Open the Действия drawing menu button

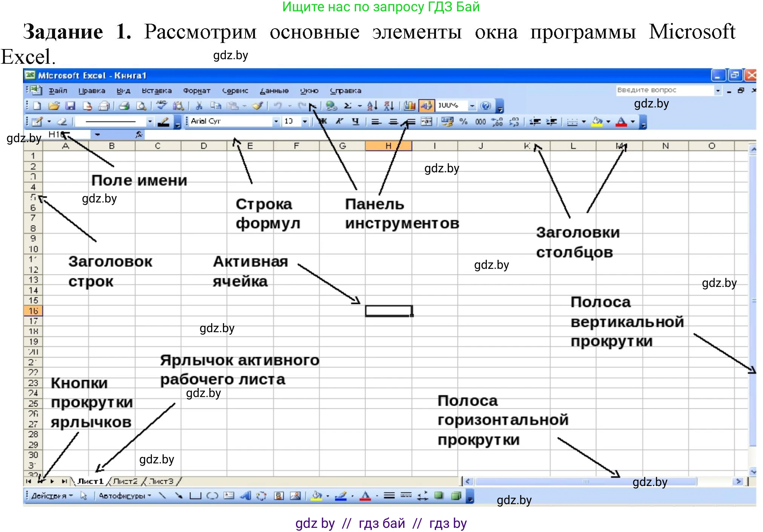[52, 496]
